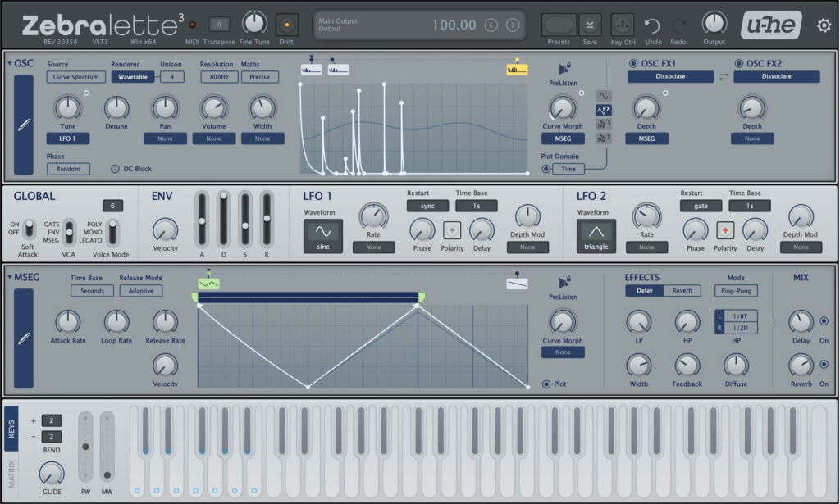
Task: Click the Ping-Pong mode button
Action: click(736, 291)
